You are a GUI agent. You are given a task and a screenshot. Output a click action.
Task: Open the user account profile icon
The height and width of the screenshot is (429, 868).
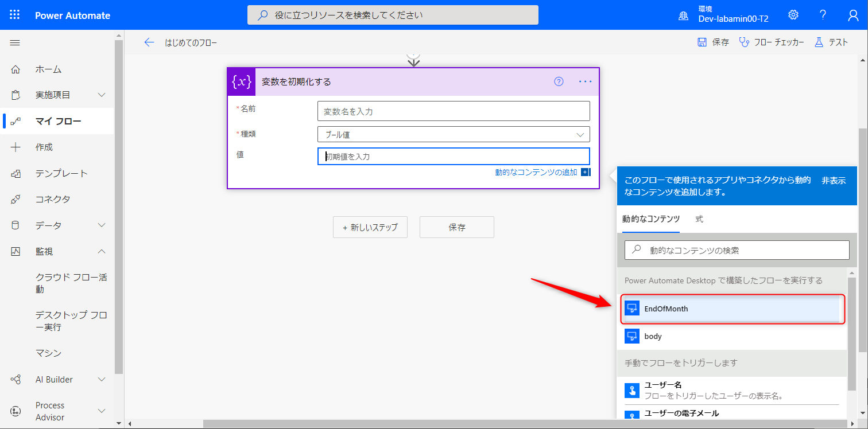(853, 15)
